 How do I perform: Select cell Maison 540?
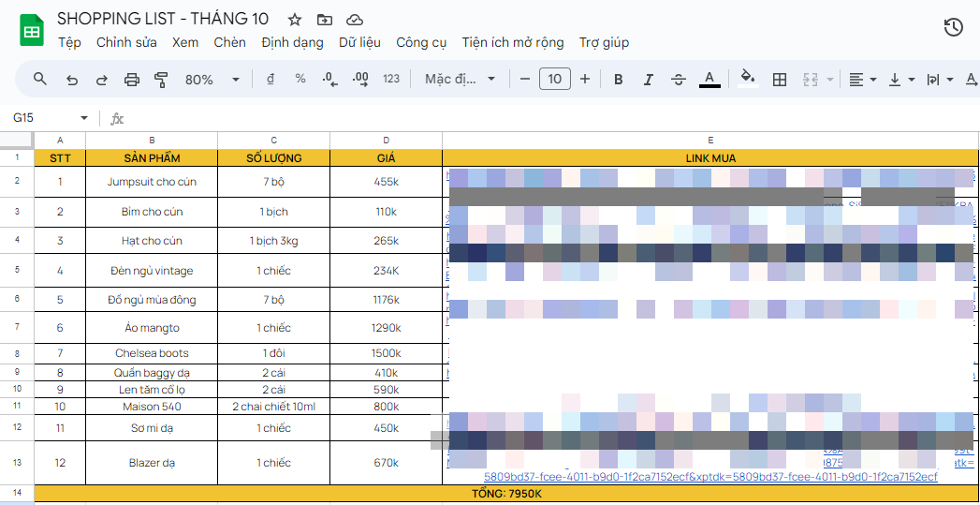pos(152,407)
